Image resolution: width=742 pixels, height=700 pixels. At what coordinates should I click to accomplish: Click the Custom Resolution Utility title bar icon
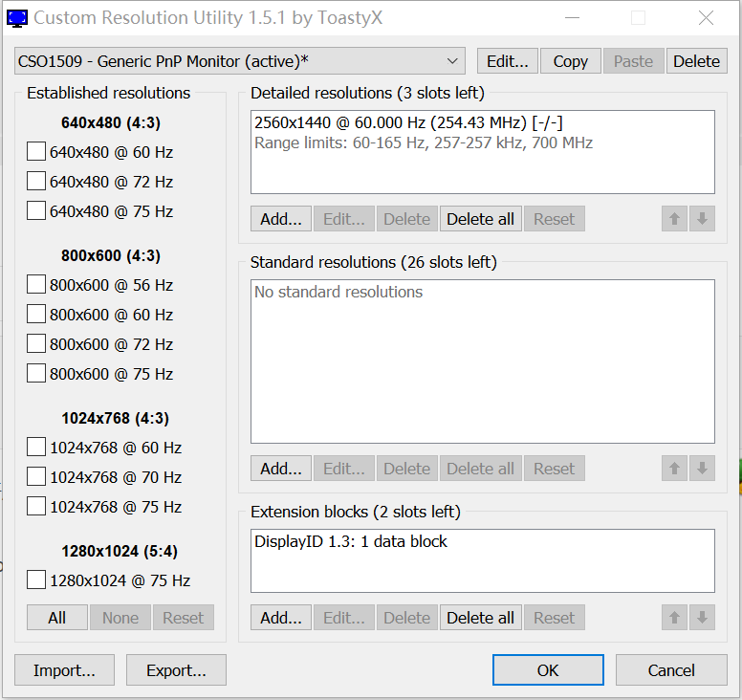[x=17, y=17]
